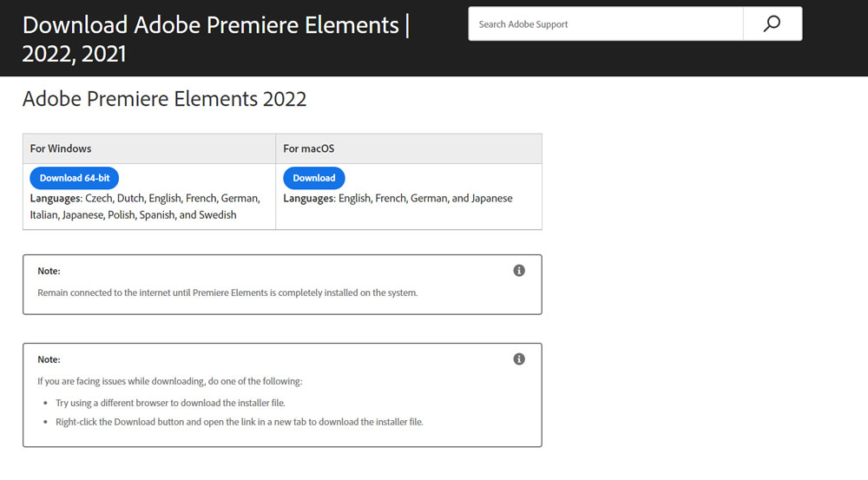Click the magnifying glass search icon
The image size is (868, 480).
click(x=773, y=23)
